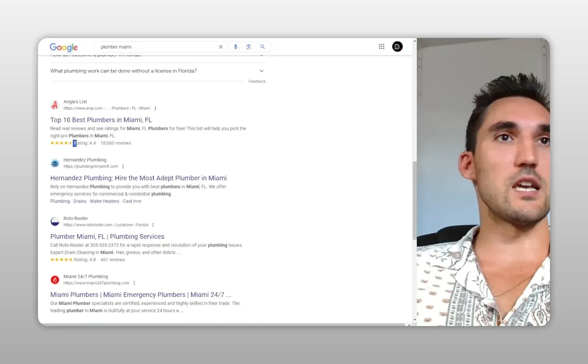Clear the search box with the X icon
This screenshot has width=588, height=364.
220,47
